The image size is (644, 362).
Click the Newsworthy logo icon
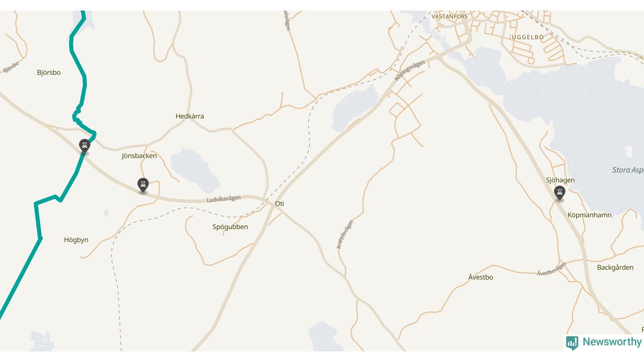[x=572, y=343]
